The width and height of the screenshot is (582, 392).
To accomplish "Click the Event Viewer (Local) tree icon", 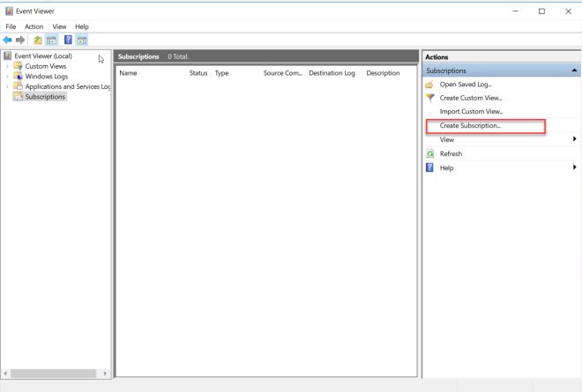I will pyautogui.click(x=7, y=56).
